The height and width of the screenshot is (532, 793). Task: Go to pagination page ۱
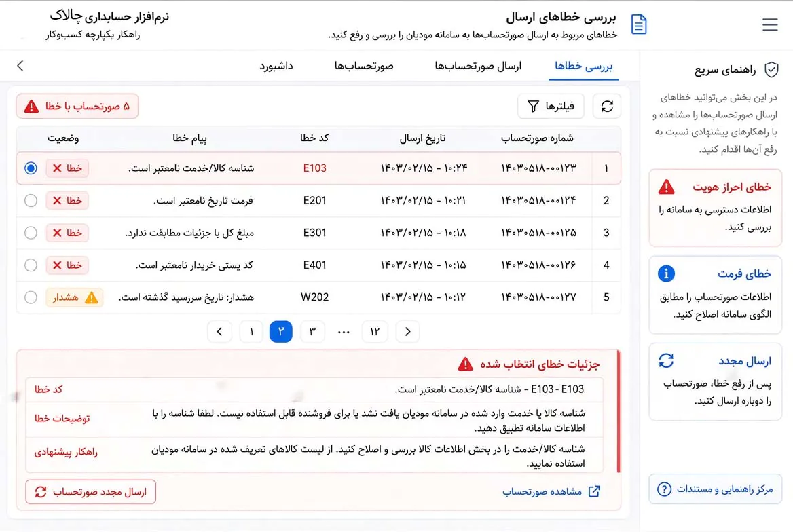[x=251, y=332]
